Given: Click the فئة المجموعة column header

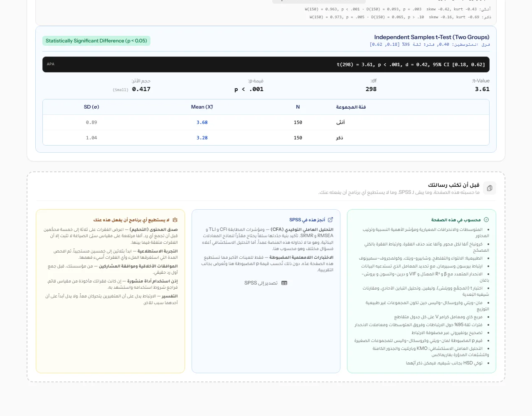Looking at the screenshot, I should pos(351,107).
